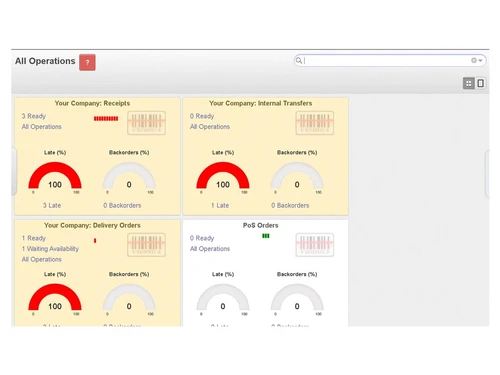
Task: Click 'All Operations' in Delivery Orders card
Action: [42, 259]
